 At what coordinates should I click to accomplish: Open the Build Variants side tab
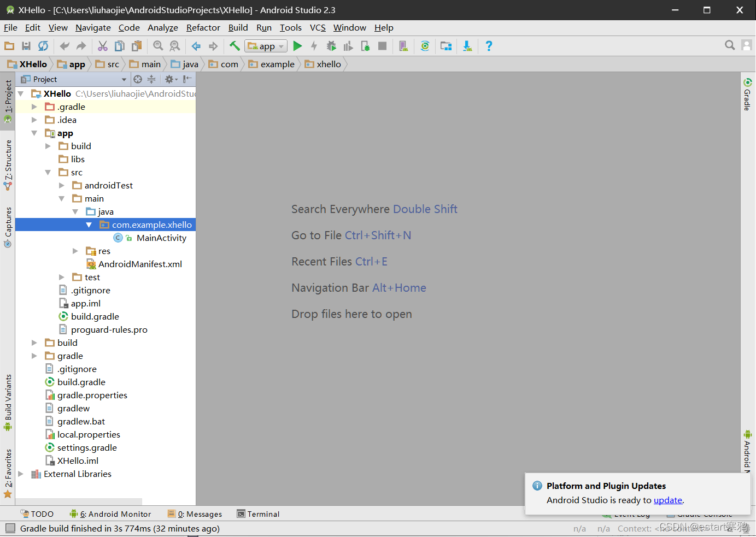click(x=8, y=402)
